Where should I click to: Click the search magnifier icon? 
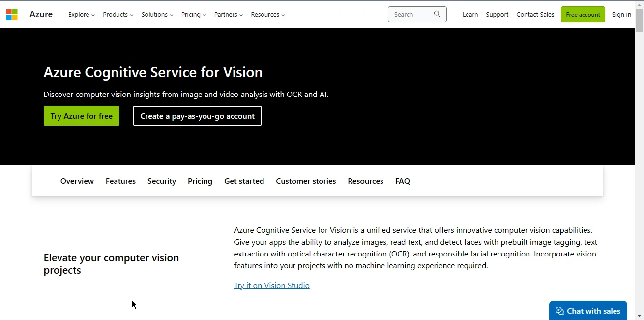[x=437, y=14]
